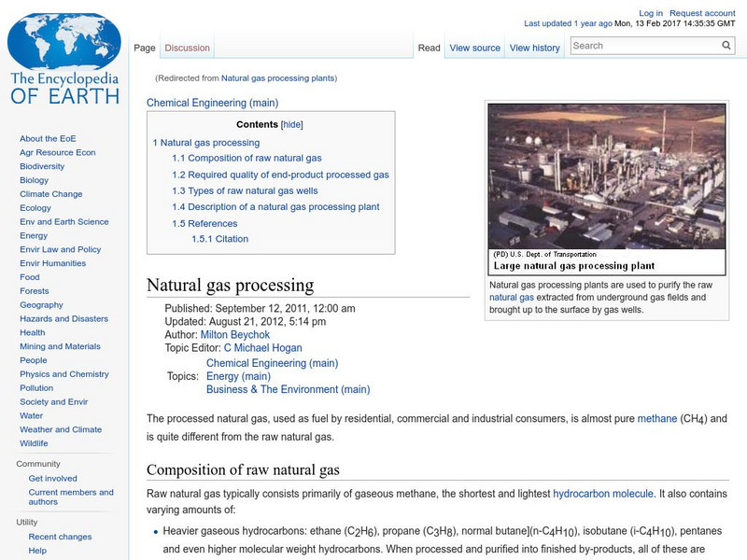The height and width of the screenshot is (560, 747).
Task: Open the Encyclopedia of Earth globe logo
Action: point(64,59)
